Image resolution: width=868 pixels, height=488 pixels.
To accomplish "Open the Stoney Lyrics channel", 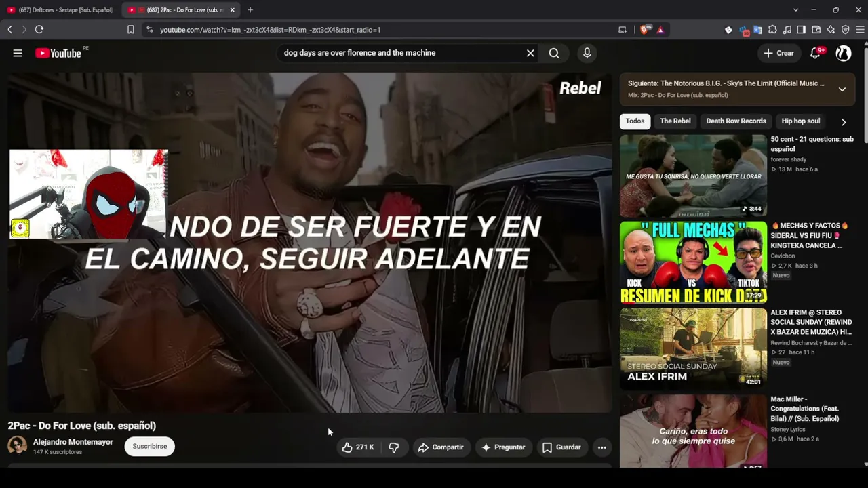I will [x=788, y=429].
